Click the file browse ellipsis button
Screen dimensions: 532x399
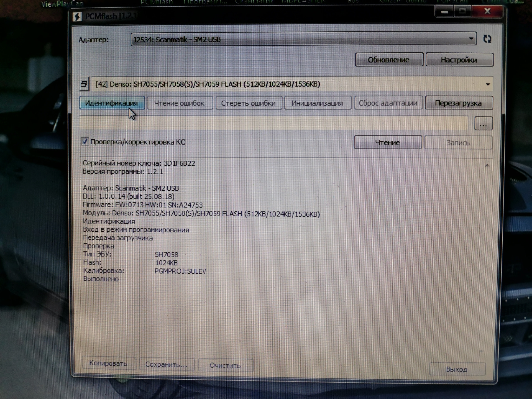[483, 124]
